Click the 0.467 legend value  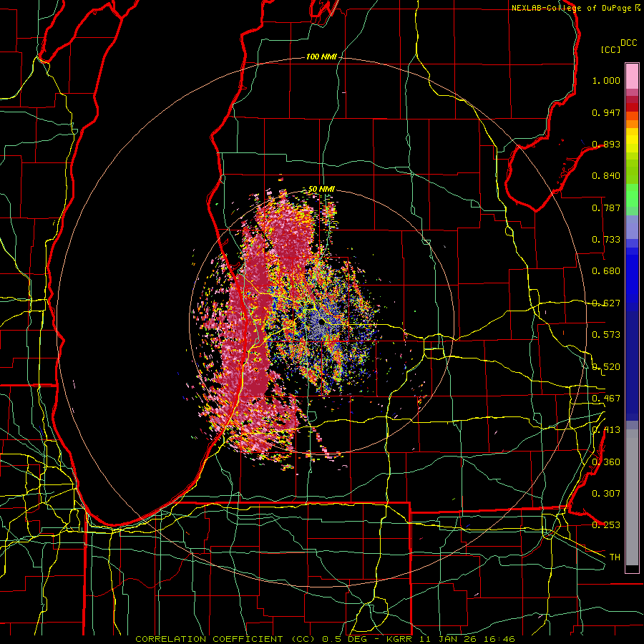coord(606,399)
